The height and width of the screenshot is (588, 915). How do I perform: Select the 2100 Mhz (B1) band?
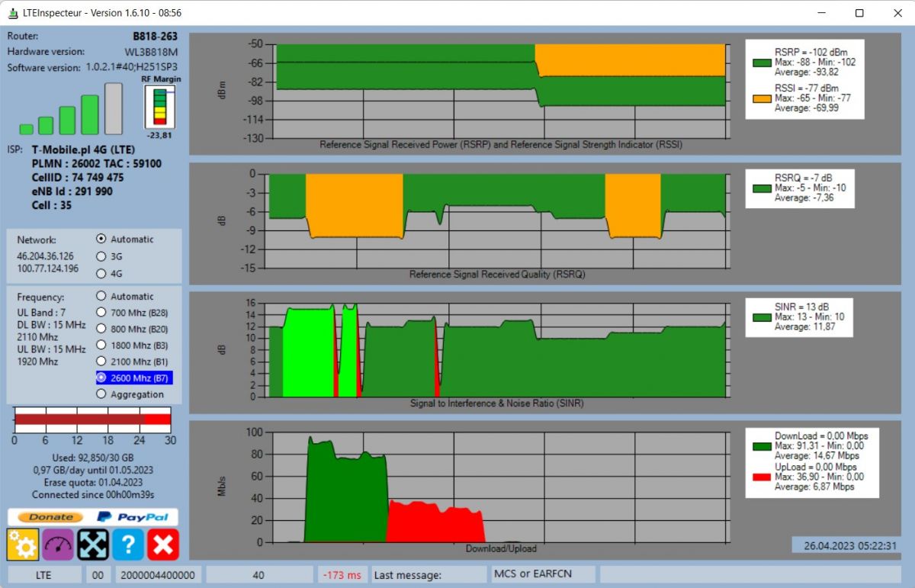tap(101, 361)
